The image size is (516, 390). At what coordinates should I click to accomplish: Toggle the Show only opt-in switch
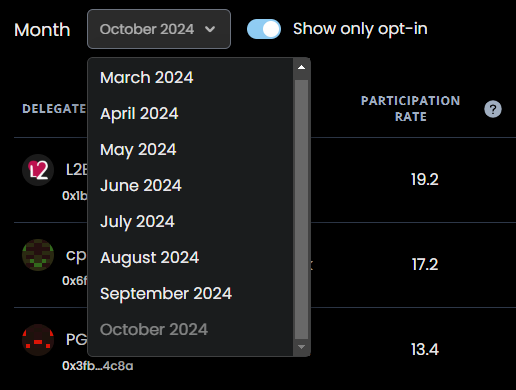pyautogui.click(x=264, y=29)
